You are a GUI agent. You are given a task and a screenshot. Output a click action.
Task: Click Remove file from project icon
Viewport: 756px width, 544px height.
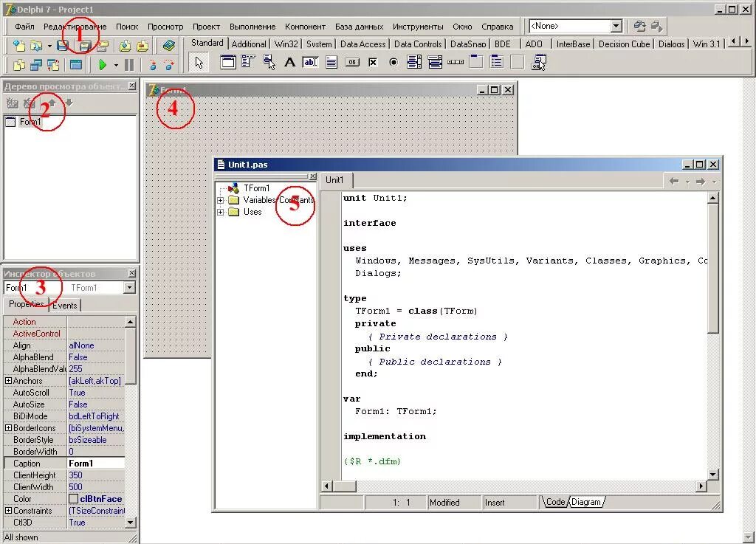click(142, 46)
